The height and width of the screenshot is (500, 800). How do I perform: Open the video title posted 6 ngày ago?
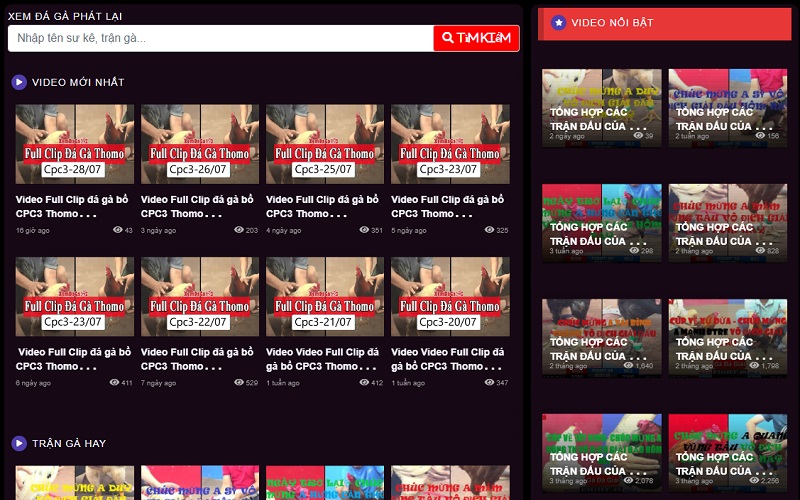pyautogui.click(x=74, y=358)
